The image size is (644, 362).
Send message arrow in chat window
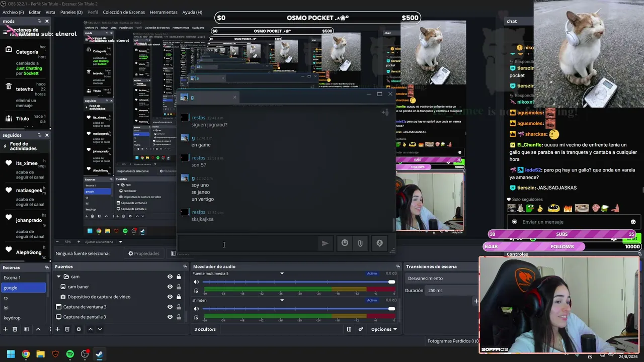coord(325,243)
